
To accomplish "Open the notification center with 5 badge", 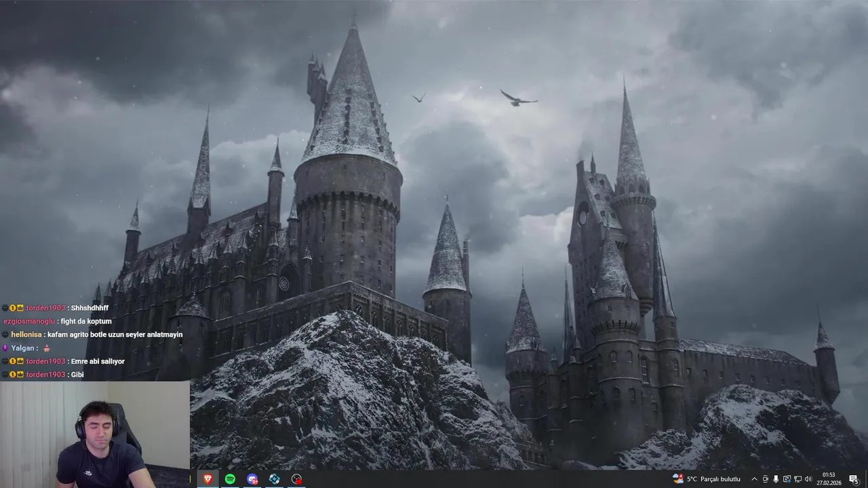I will (854, 479).
